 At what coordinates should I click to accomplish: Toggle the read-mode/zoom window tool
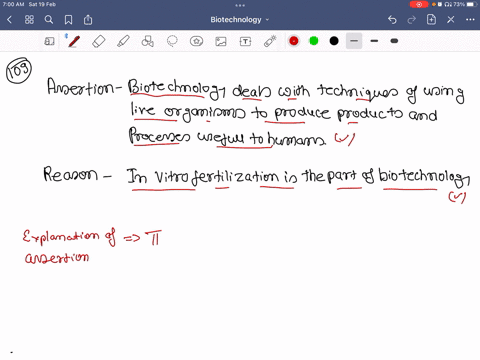[x=49, y=41]
